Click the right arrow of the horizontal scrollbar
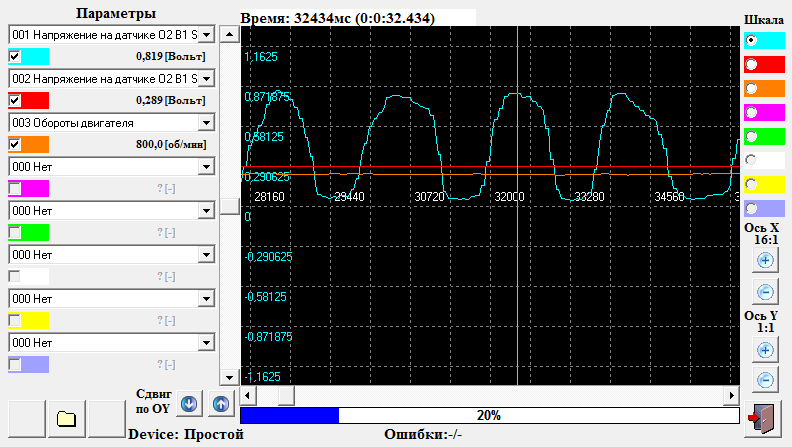 [x=732, y=396]
